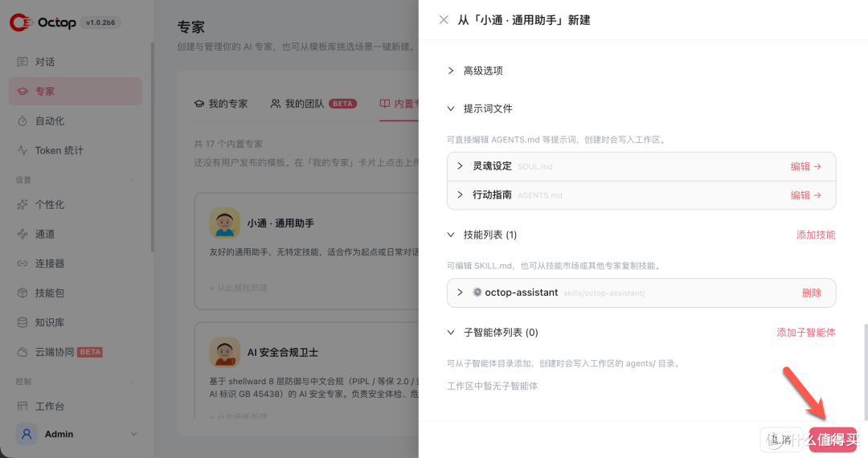Image resolution: width=868 pixels, height=458 pixels.
Task: Click 编辑 for 行动指南
Action: point(805,195)
